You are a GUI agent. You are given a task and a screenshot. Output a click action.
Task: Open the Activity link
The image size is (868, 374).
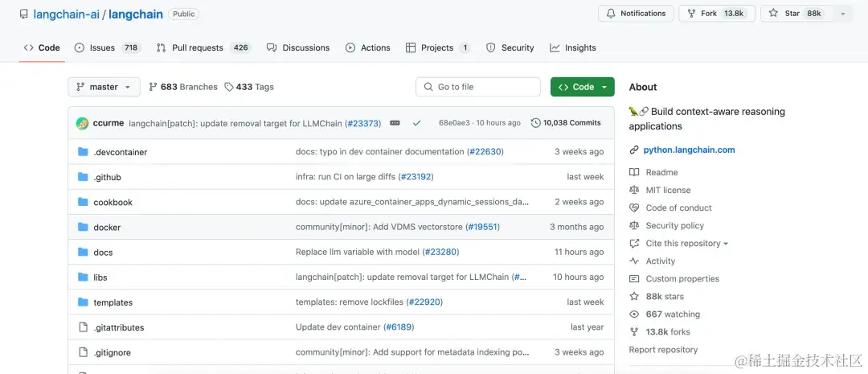click(661, 261)
